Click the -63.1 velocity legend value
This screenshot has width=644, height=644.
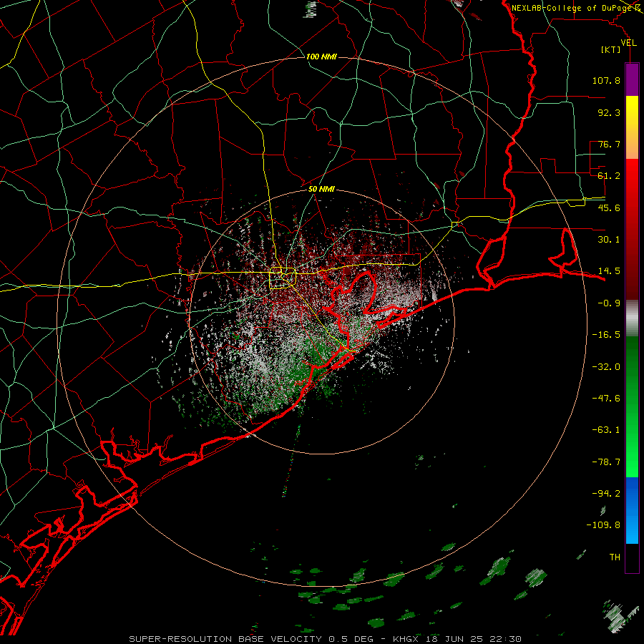606,430
